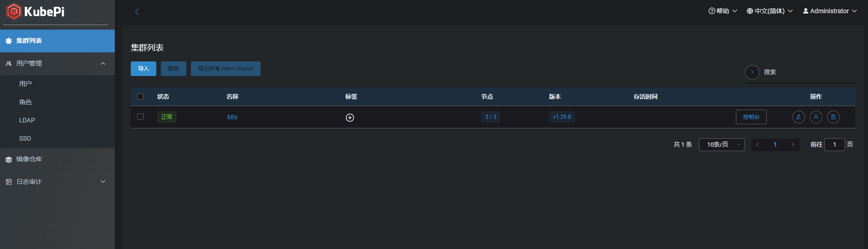Toggle the select-all checkbox in table header
Viewport: 868px width, 249px height.
[x=140, y=97]
